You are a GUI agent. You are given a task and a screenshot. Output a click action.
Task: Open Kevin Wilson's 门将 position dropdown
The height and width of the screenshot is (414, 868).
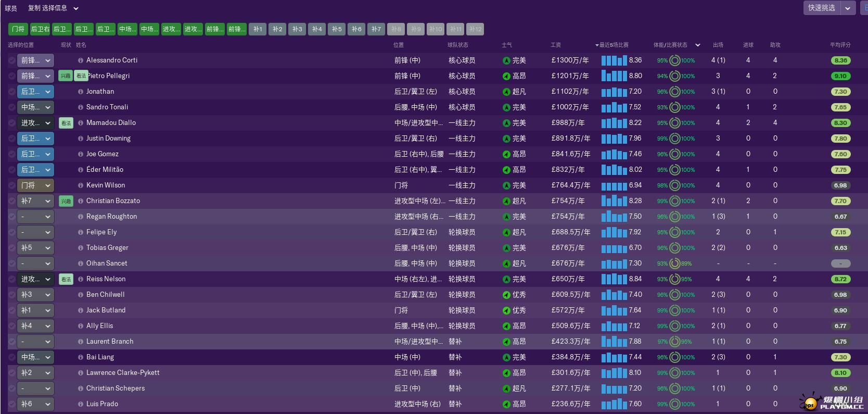click(35, 185)
